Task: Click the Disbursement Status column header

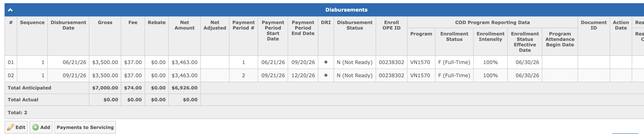Action: pos(355,25)
